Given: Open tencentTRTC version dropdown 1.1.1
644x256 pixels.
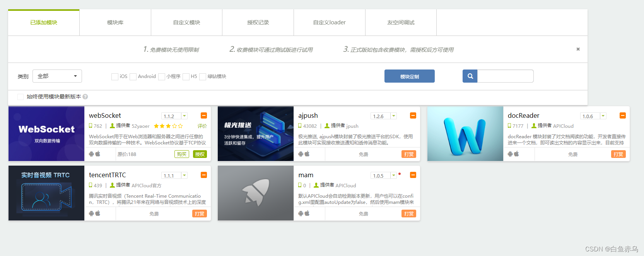Looking at the screenshot, I should click(x=174, y=175).
